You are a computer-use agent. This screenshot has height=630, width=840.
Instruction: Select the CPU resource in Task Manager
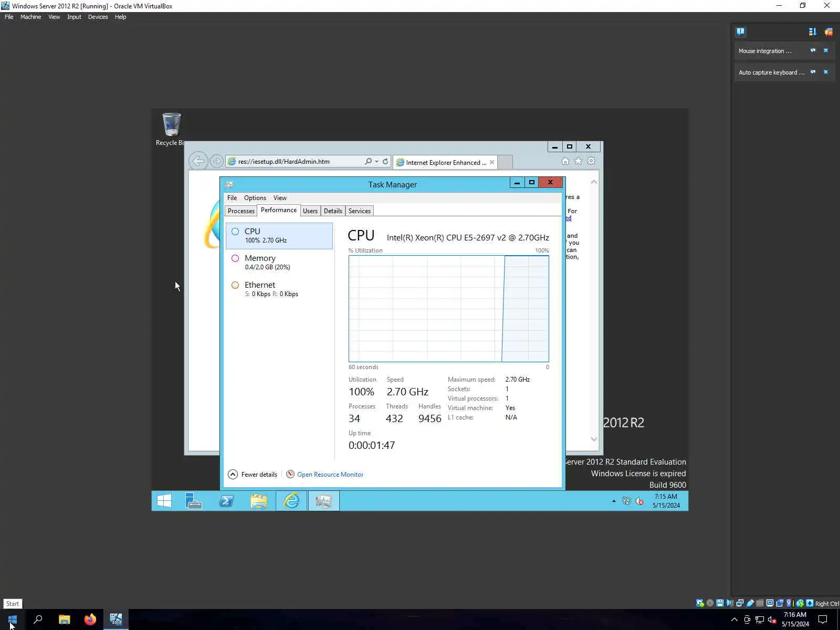(x=279, y=236)
